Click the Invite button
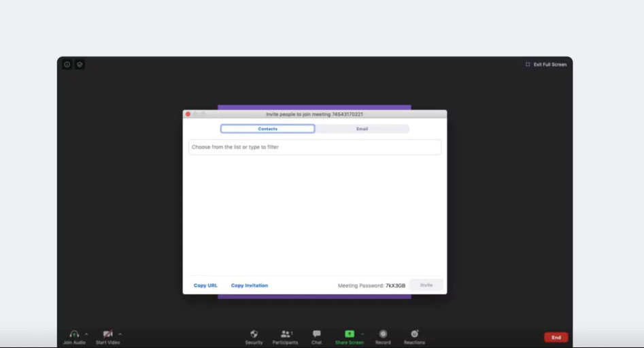Image resolution: width=644 pixels, height=348 pixels. pyautogui.click(x=426, y=285)
